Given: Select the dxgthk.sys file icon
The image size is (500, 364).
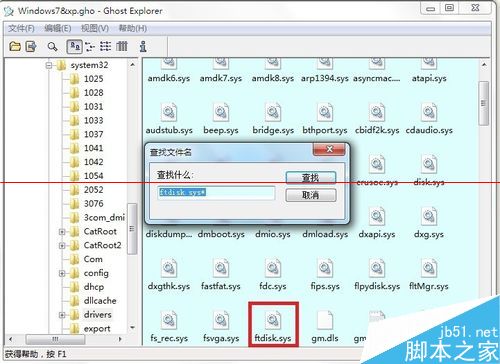Looking at the screenshot, I should click(169, 268).
